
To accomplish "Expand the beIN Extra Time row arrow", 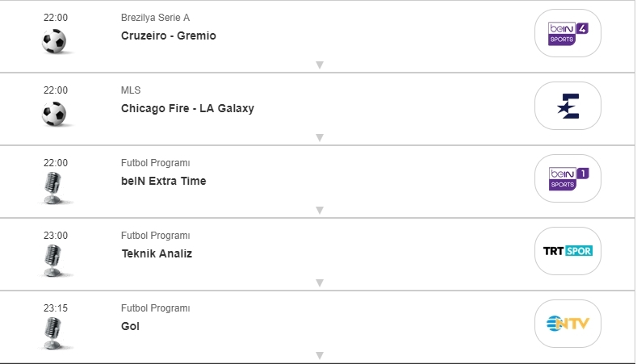I will click(x=320, y=210).
